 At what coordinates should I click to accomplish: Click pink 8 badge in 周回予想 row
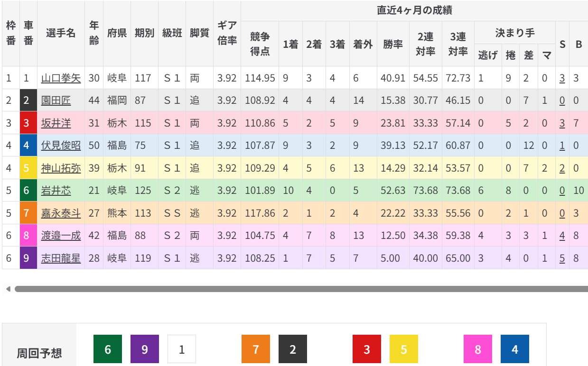coord(478,349)
